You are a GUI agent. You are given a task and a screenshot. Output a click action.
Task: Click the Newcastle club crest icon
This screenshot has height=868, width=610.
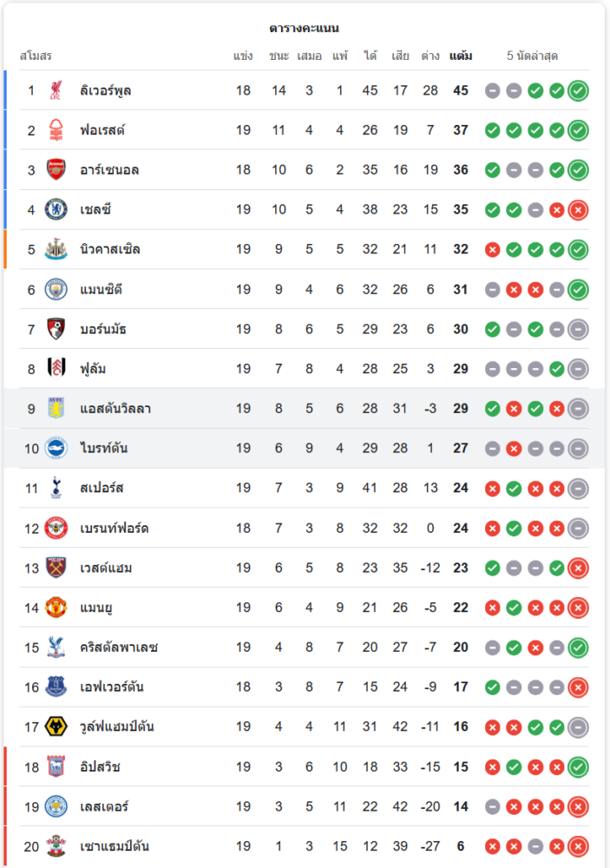(x=56, y=249)
